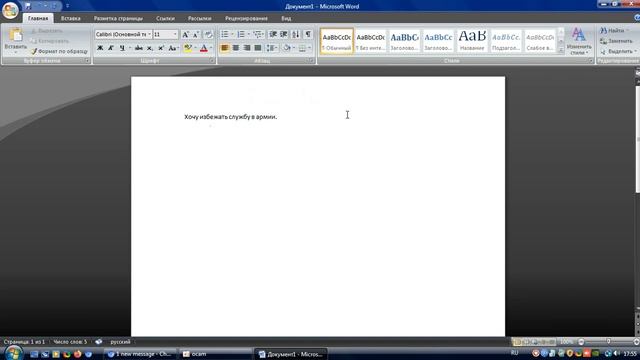The height and width of the screenshot is (360, 640).
Task: Open the Выделить select menu
Action: coord(618,51)
